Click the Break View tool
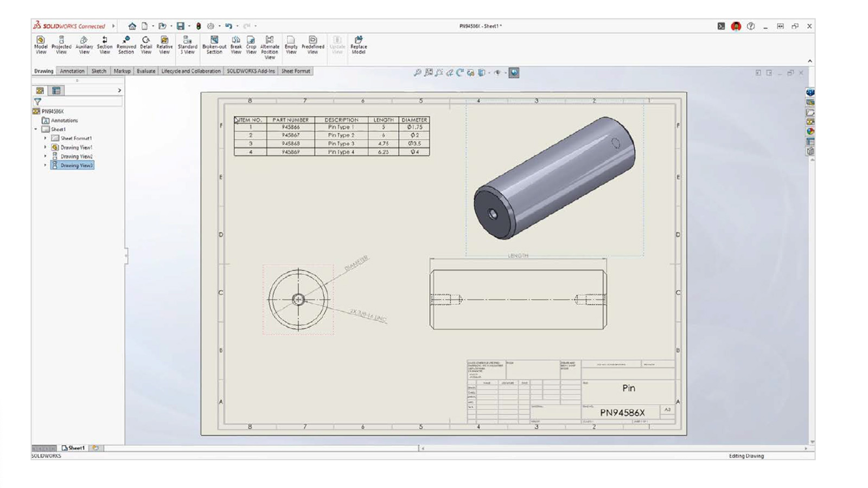This screenshot has width=868, height=488. pos(236,45)
